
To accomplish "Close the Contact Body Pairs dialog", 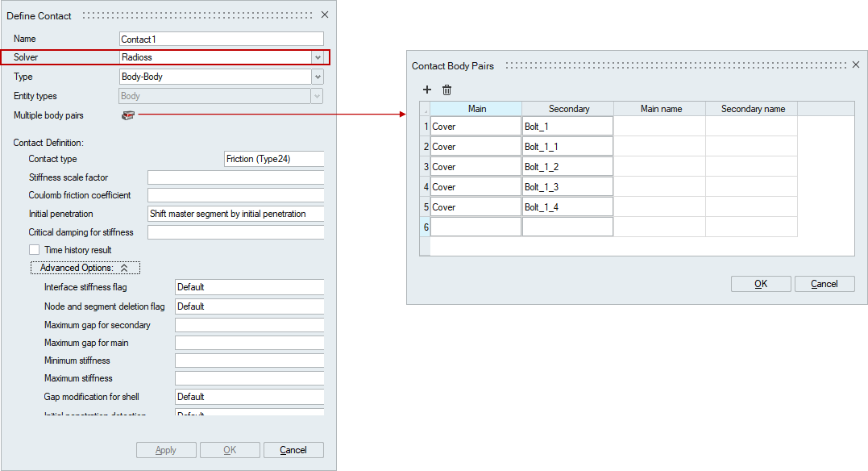I will [x=856, y=65].
